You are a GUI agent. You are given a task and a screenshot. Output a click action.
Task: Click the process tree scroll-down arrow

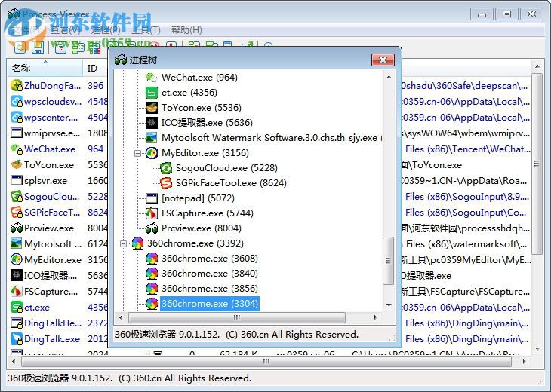(x=389, y=305)
